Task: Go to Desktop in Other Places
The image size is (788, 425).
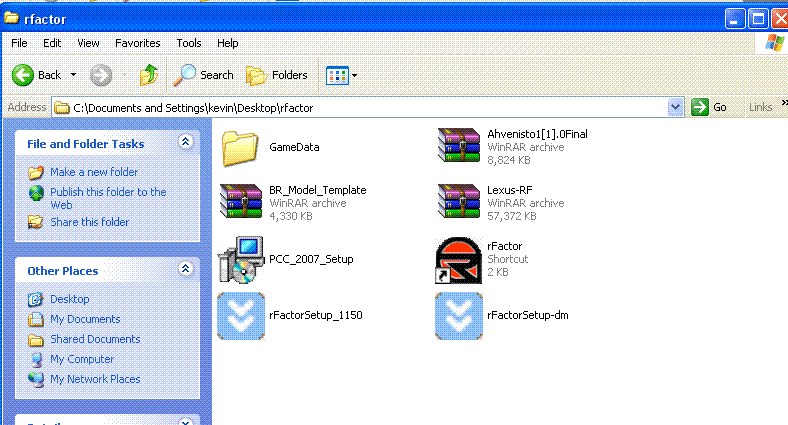Action: click(70, 299)
